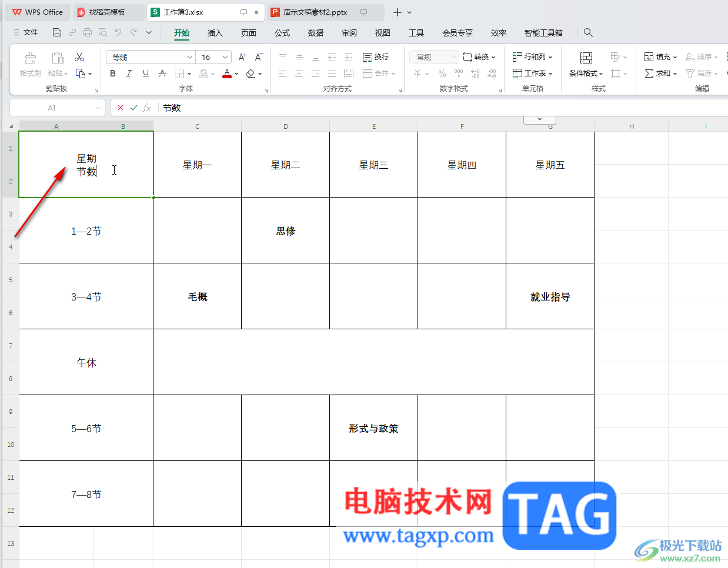
Task: Expand the Rows and Columns (行和列) menu
Action: point(533,57)
